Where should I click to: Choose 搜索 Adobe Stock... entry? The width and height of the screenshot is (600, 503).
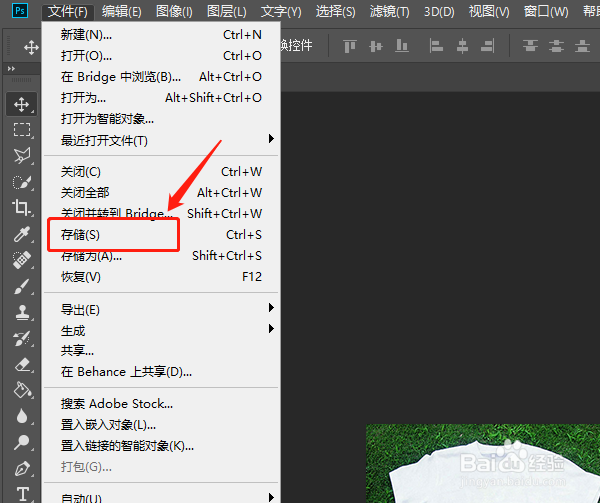(x=161, y=404)
